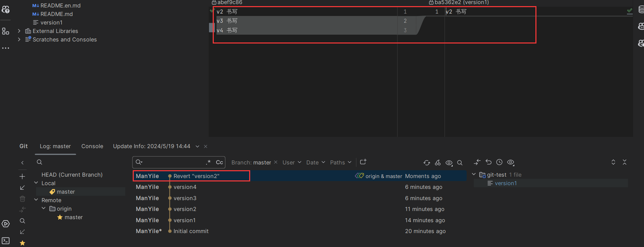
Task: Toggle regex matching in log search
Action: [x=208, y=162]
